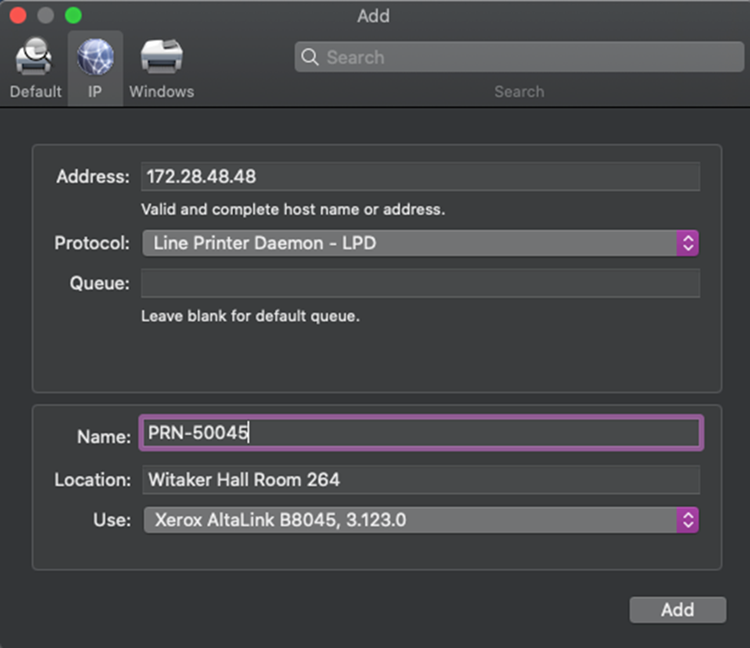Click the Name field containing PRN-50045
The image size is (750, 648).
click(420, 434)
